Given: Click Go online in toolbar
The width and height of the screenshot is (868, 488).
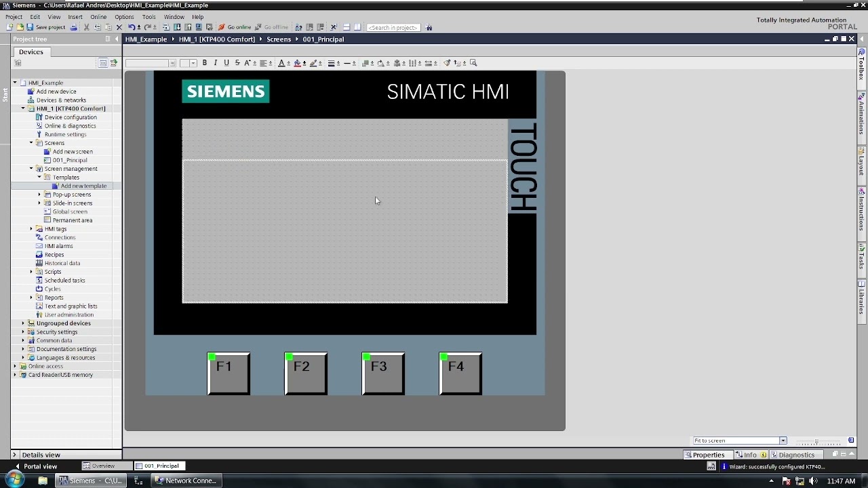Looking at the screenshot, I should 235,27.
